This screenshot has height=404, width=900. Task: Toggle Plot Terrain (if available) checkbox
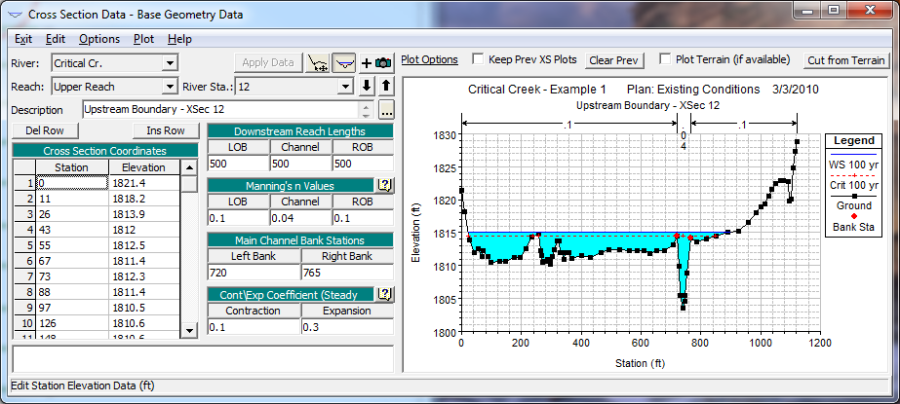click(665, 59)
